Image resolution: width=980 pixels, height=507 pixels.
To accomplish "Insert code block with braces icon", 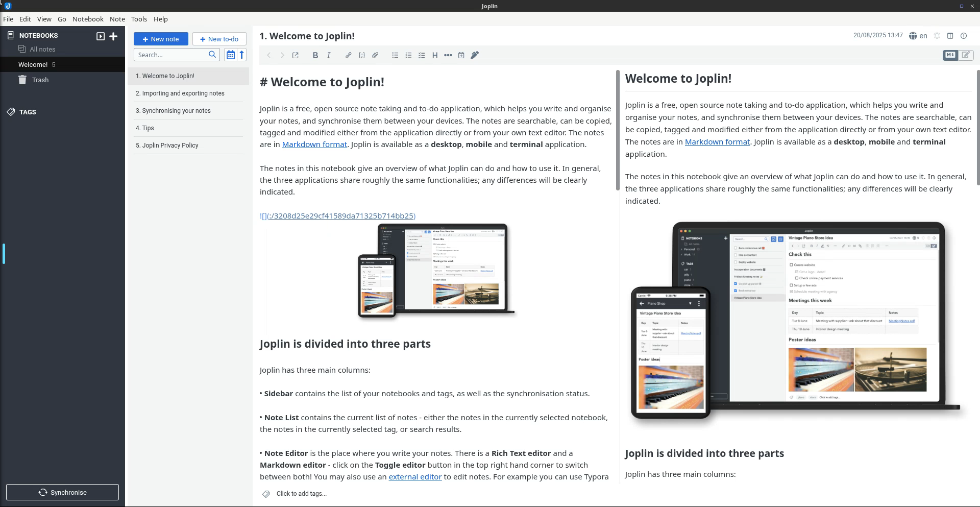I will [362, 55].
